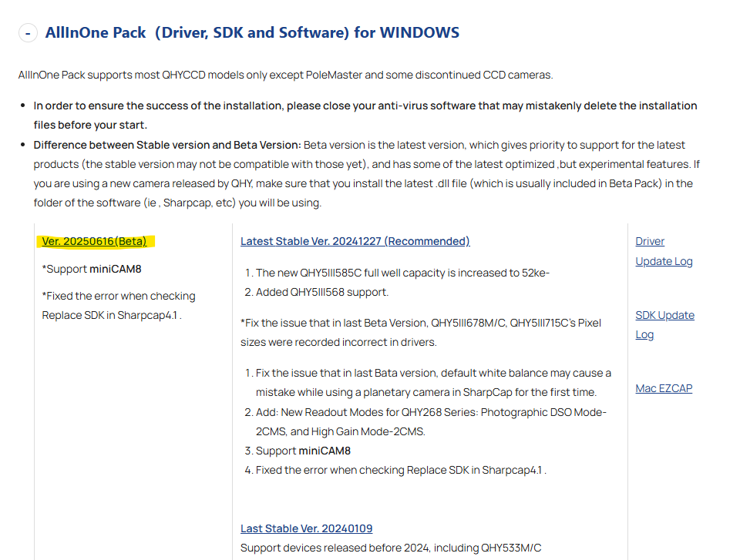
Task: Click 'Fixed the error when checking Replace SDK' list item
Action: (401, 470)
